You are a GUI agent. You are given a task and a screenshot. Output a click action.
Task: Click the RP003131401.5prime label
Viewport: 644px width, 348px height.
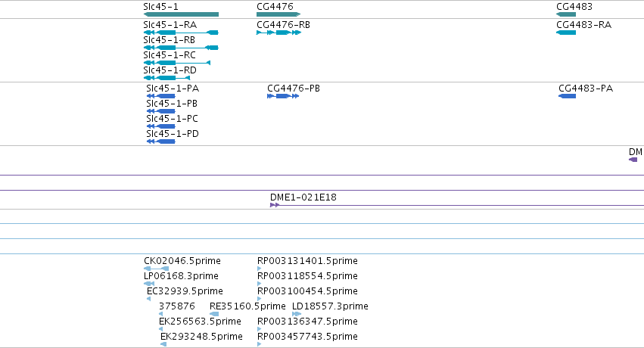coord(308,261)
